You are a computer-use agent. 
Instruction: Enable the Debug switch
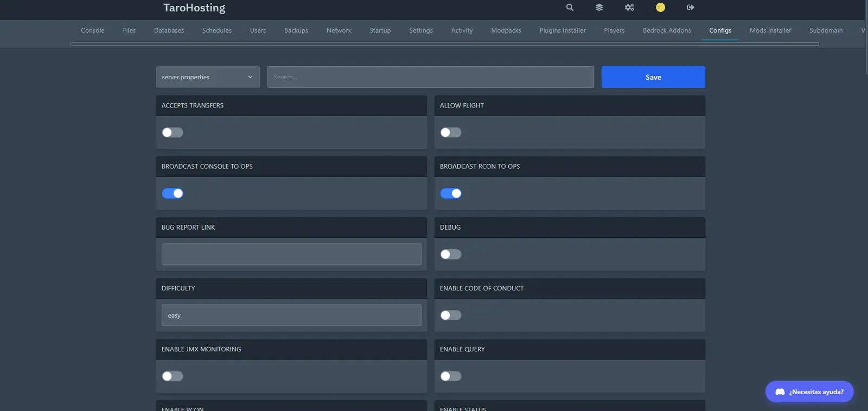pyautogui.click(x=451, y=254)
